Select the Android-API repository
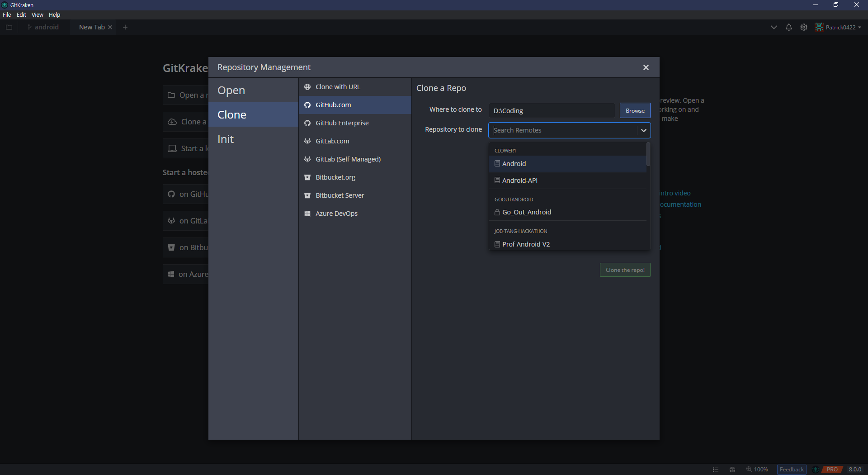Image resolution: width=868 pixels, height=475 pixels. [568, 180]
